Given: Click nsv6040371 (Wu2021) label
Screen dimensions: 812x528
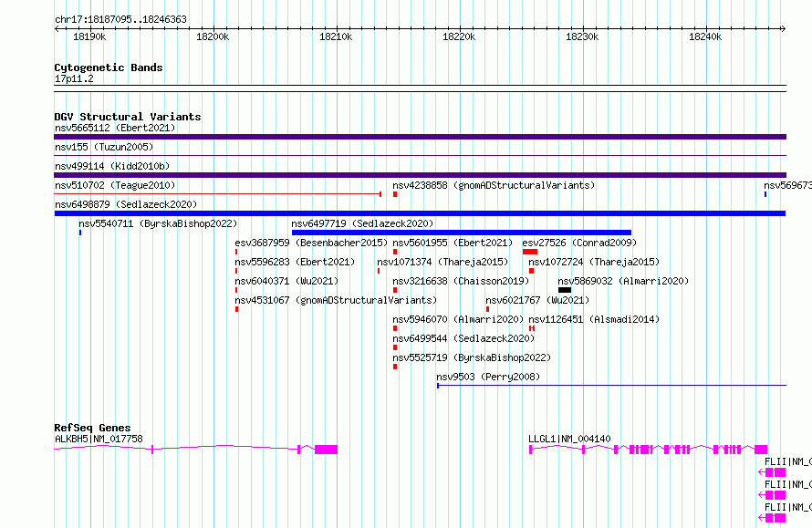Looking at the screenshot, I should coord(286,281).
